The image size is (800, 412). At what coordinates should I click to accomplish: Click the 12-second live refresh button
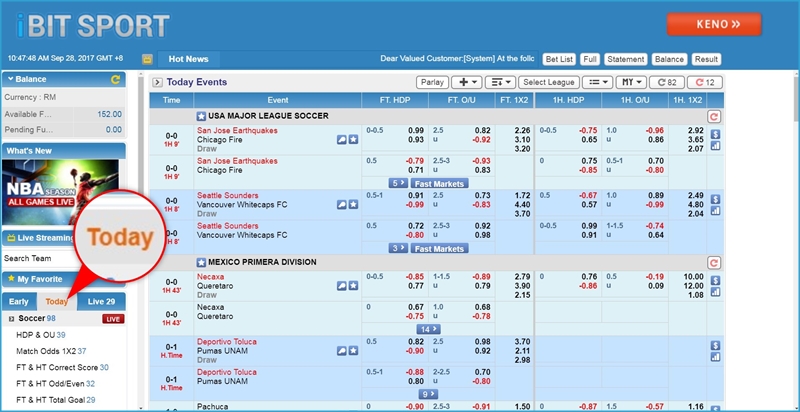click(705, 82)
